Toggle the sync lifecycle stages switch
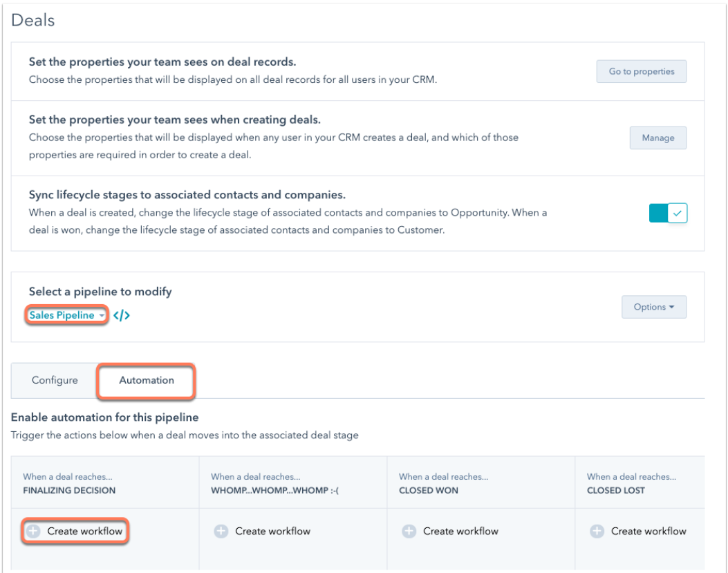This screenshot has width=728, height=573. 668,213
